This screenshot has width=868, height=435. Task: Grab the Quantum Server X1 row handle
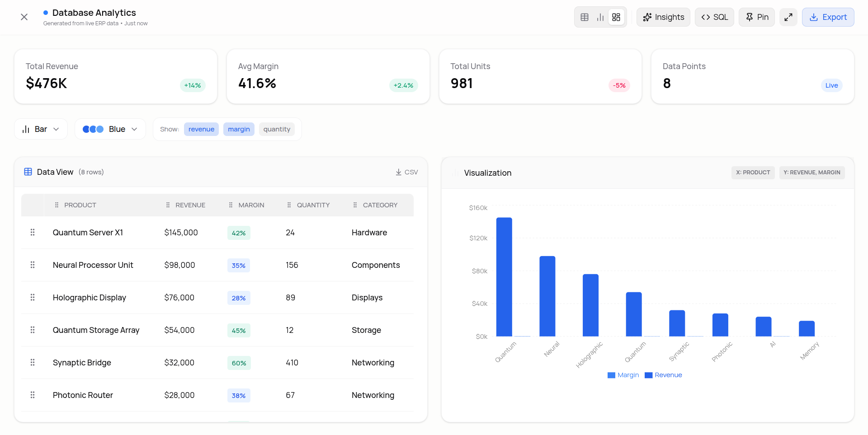(33, 232)
